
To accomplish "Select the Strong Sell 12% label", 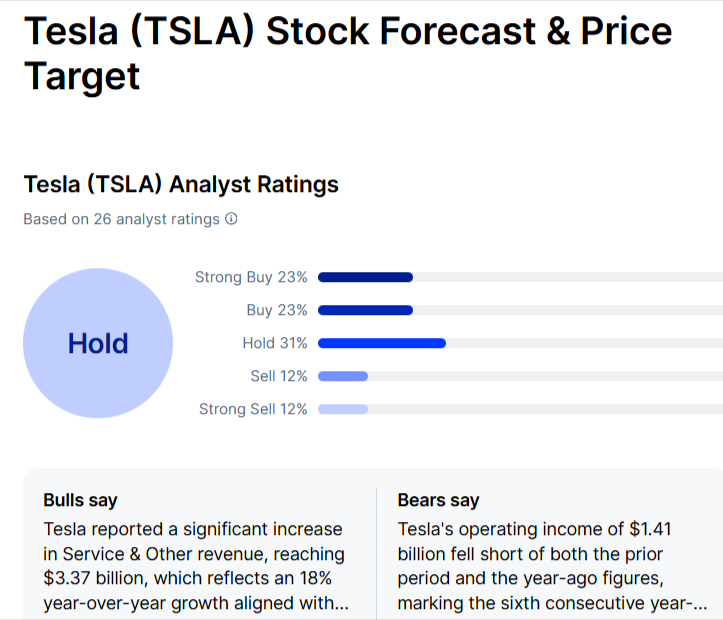I will (253, 409).
